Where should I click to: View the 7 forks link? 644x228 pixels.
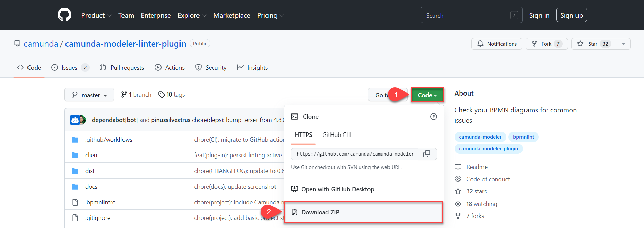coord(469,216)
